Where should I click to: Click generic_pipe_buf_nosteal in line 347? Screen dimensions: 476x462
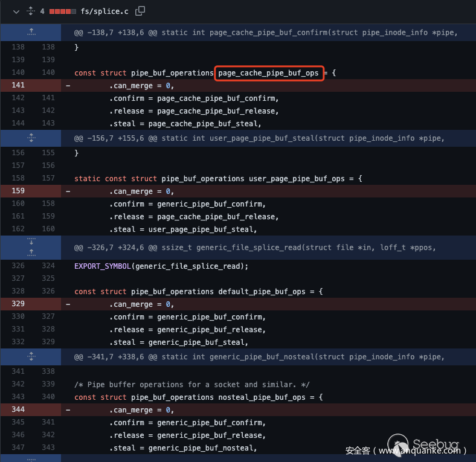pyautogui.click(x=201, y=448)
